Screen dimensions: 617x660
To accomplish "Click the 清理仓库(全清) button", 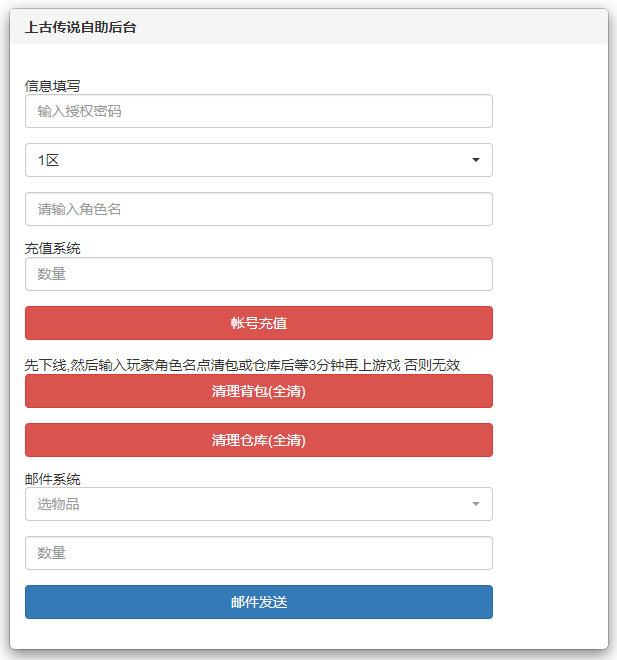I will tap(258, 440).
